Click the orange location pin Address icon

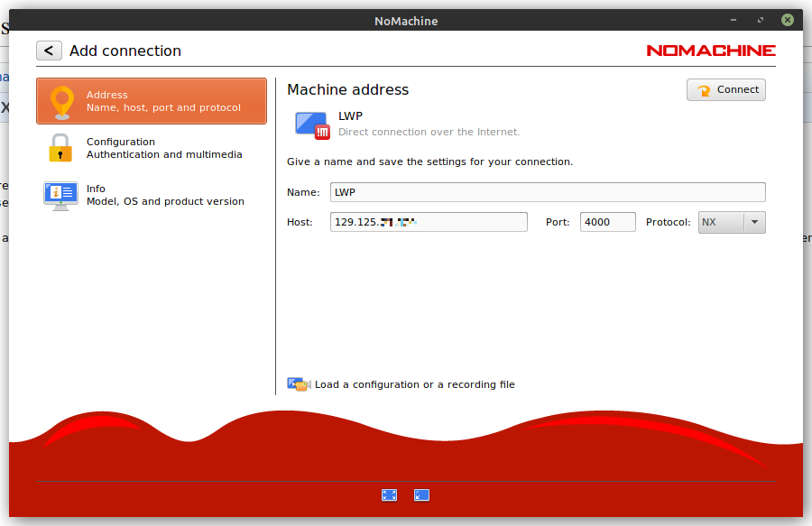[x=61, y=101]
